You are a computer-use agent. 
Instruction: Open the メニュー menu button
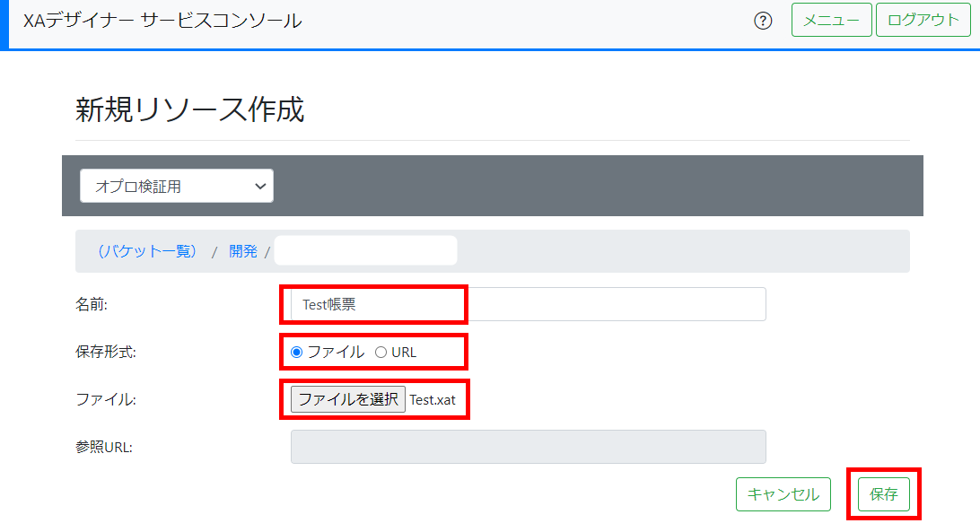pyautogui.click(x=831, y=21)
